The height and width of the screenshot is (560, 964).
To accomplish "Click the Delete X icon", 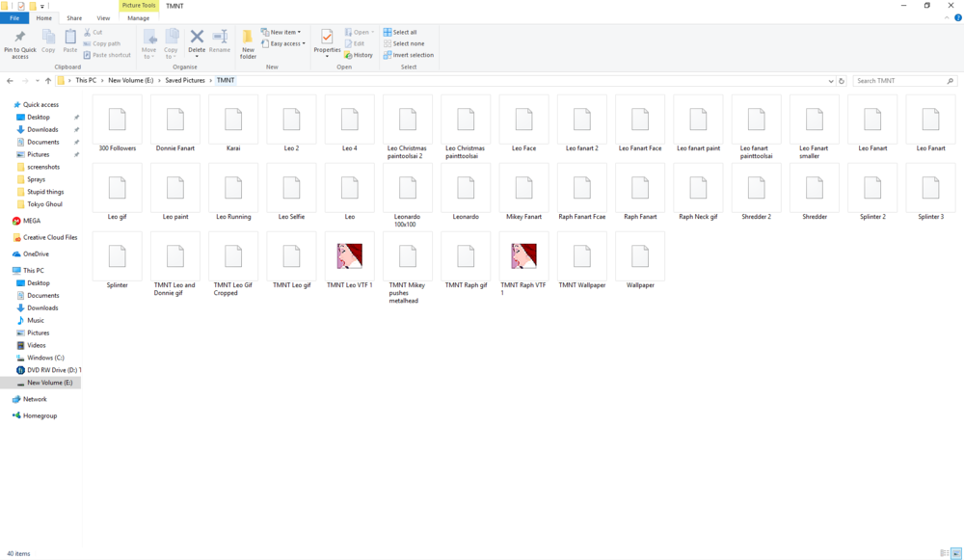I will point(197,37).
